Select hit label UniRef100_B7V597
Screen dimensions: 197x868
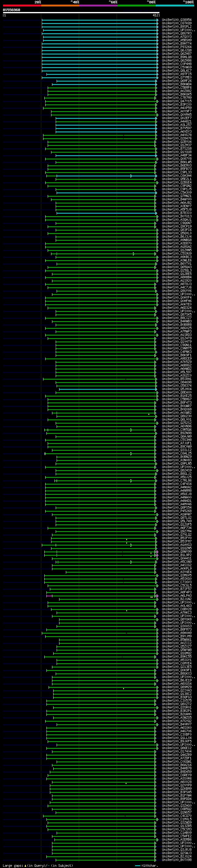coord(177,128)
